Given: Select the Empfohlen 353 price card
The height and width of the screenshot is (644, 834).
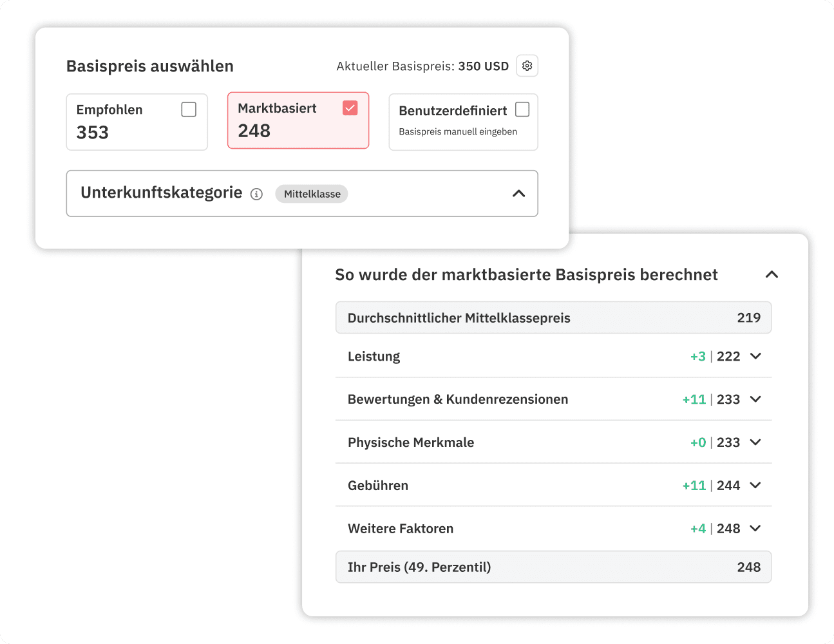Looking at the screenshot, I should tap(137, 122).
